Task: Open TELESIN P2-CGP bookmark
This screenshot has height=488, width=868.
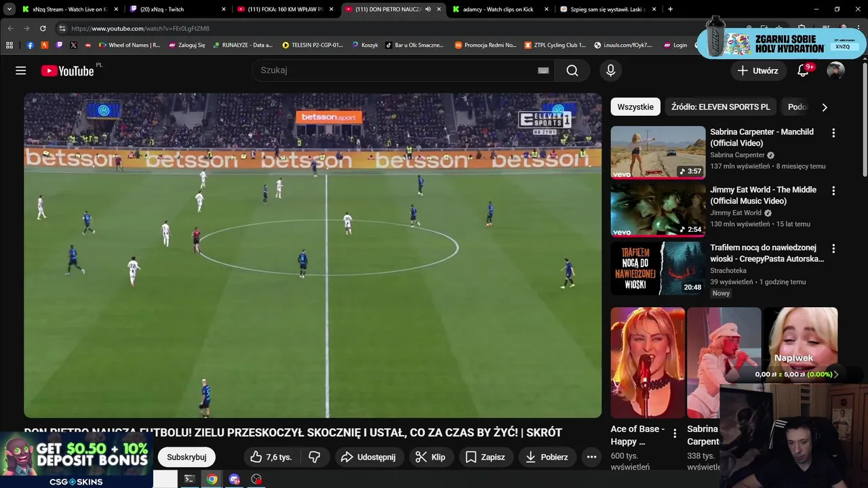Action: 313,45
